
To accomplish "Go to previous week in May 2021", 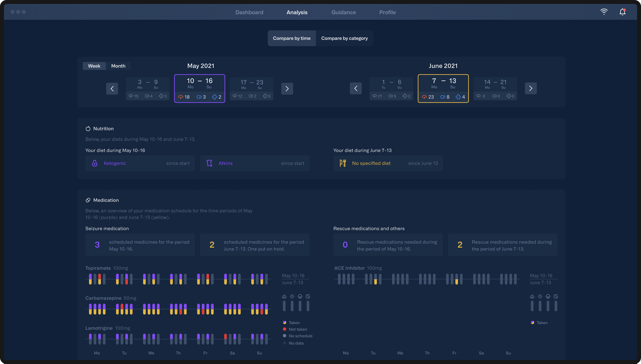I will point(112,89).
